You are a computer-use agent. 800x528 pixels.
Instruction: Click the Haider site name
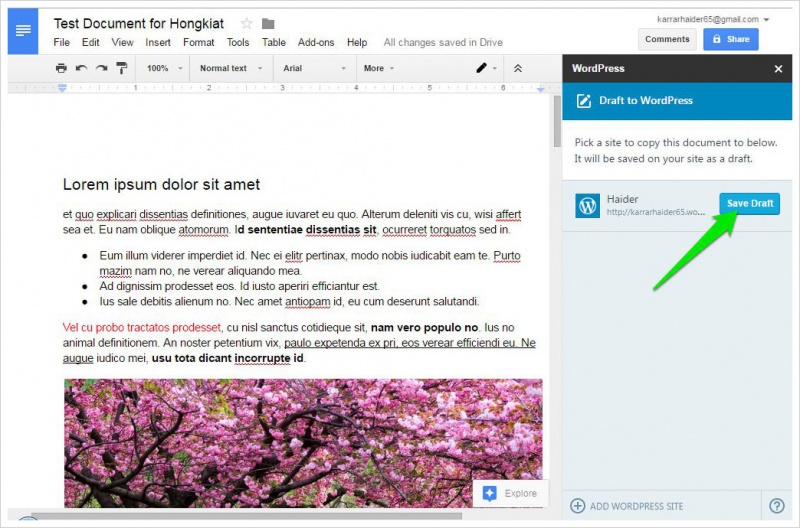point(622,199)
